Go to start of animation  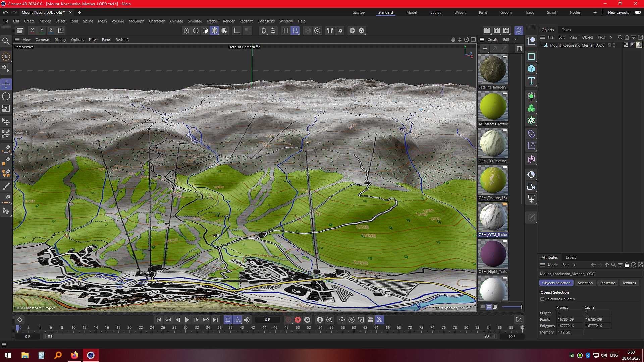coord(159,320)
